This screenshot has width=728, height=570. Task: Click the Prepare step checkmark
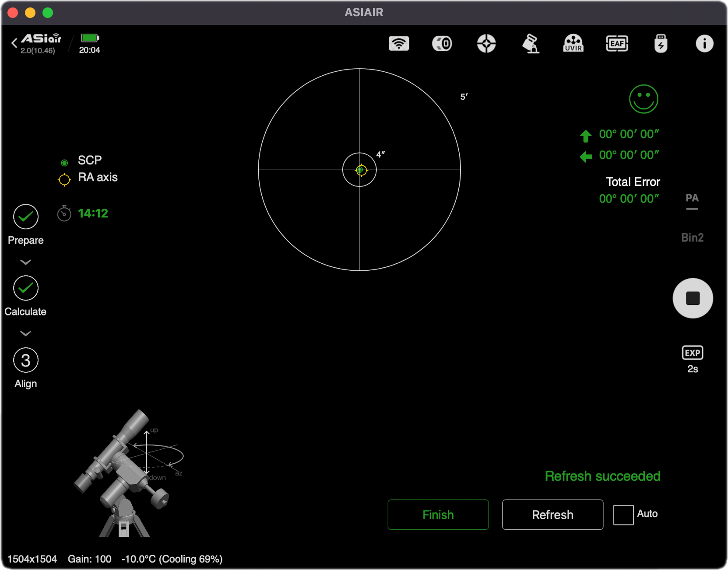point(26,217)
